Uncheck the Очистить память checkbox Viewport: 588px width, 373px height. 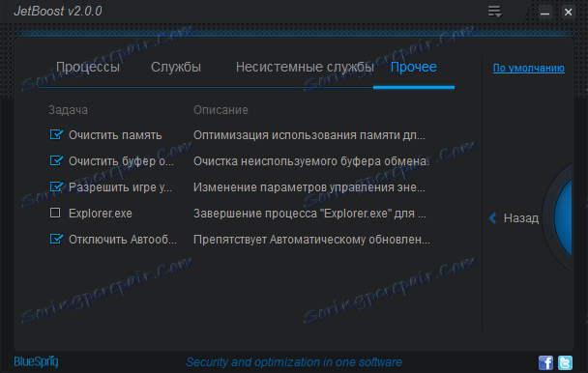(56, 134)
